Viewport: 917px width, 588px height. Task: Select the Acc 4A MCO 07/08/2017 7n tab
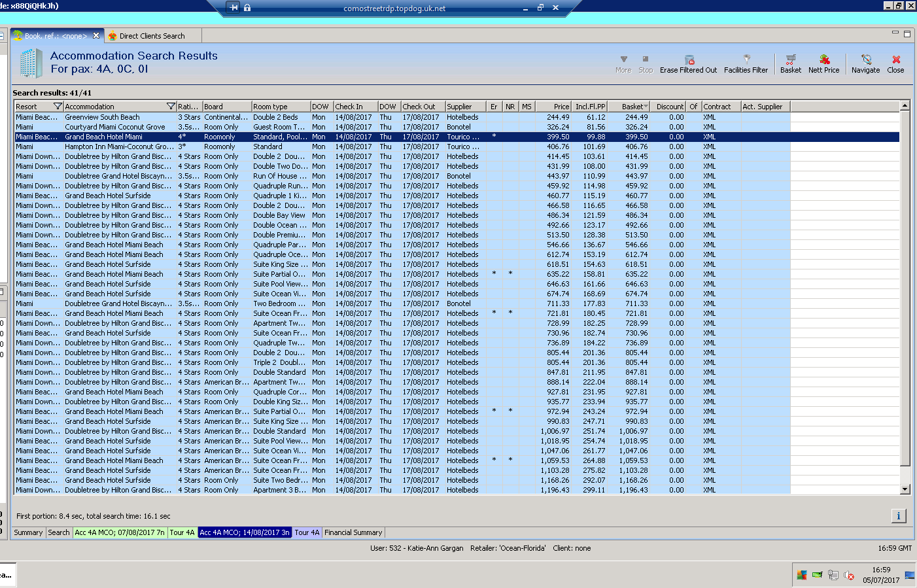(120, 532)
